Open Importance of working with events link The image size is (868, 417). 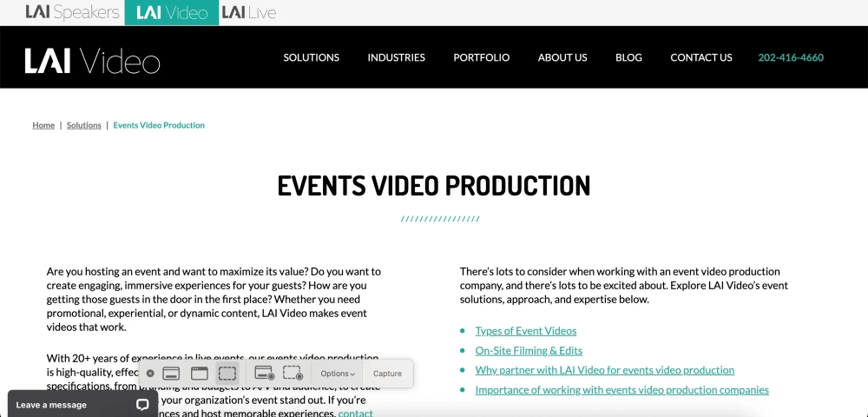(621, 390)
